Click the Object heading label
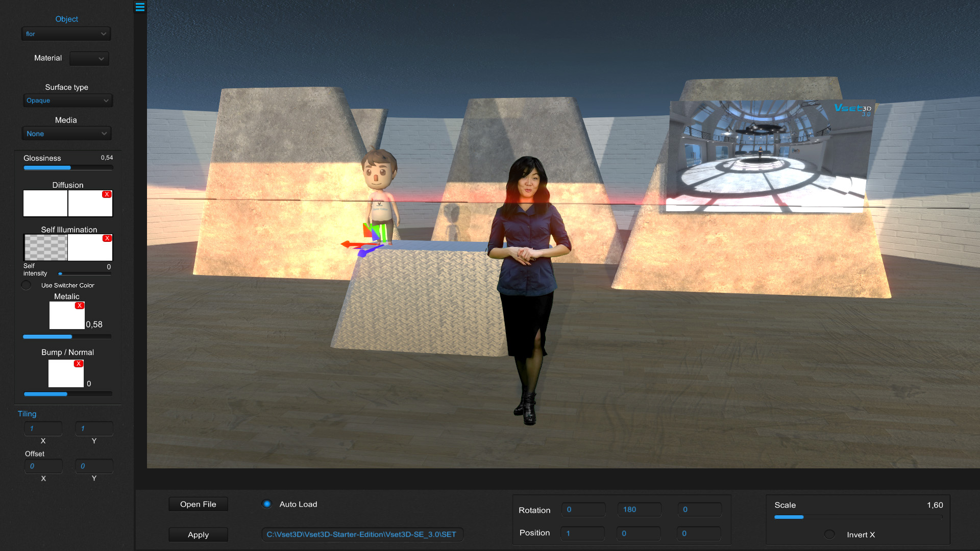Image resolution: width=980 pixels, height=551 pixels. (x=66, y=19)
